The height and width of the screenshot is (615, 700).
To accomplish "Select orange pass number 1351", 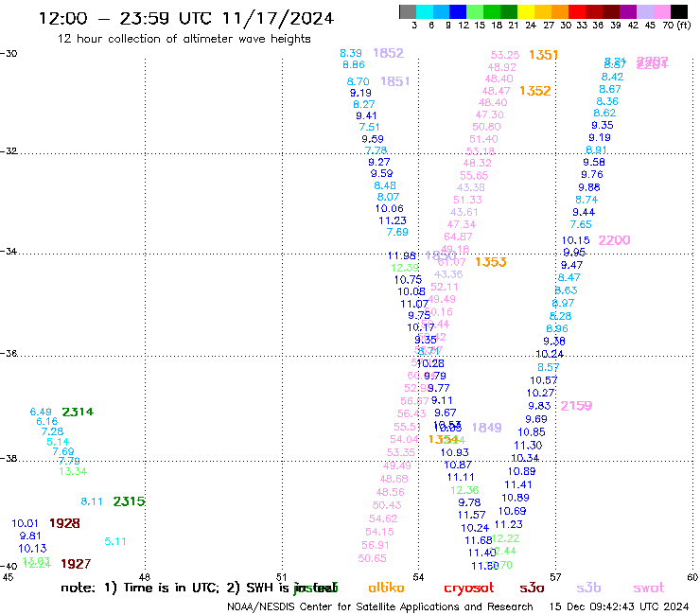I will click(543, 55).
